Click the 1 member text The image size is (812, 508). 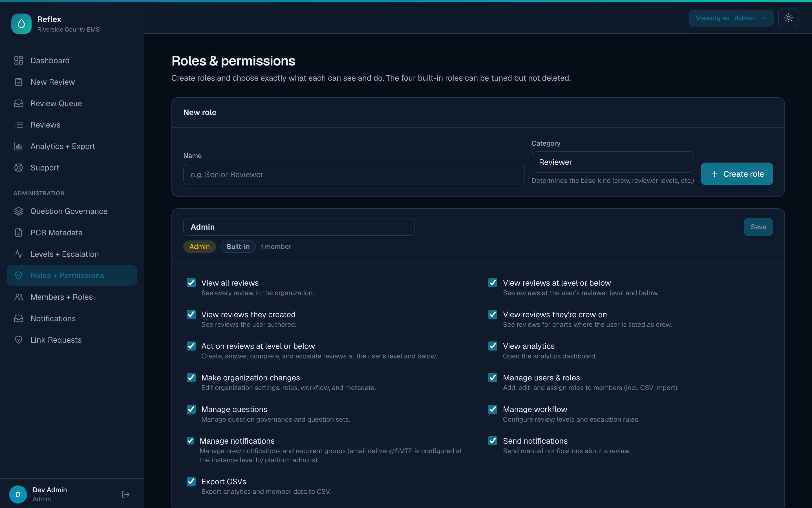(x=276, y=247)
